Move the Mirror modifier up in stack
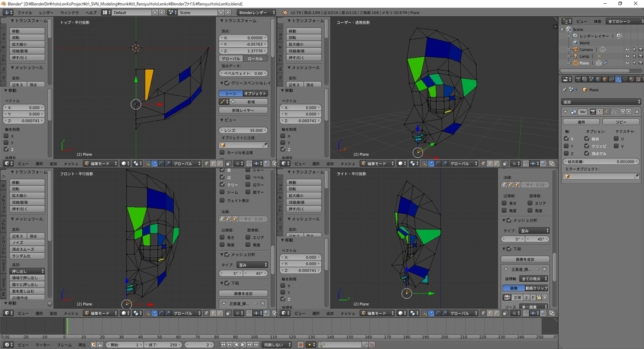Screen dimensions: 644x349 [623, 112]
